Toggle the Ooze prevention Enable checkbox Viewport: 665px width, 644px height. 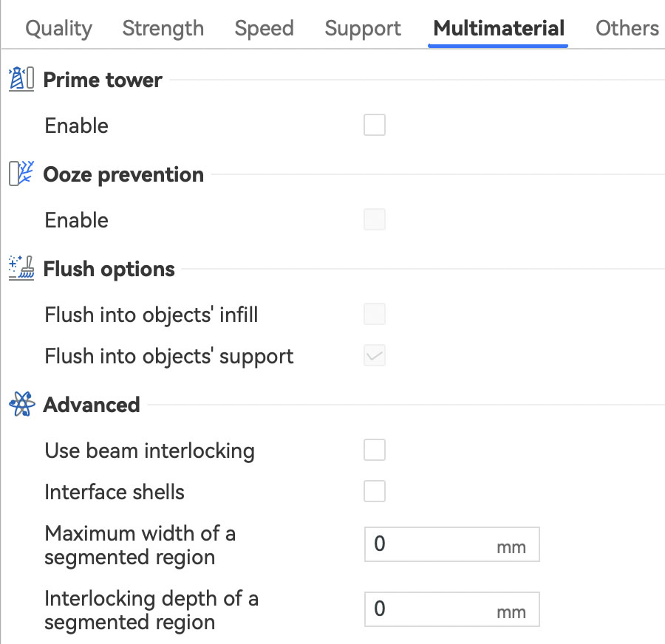point(375,220)
